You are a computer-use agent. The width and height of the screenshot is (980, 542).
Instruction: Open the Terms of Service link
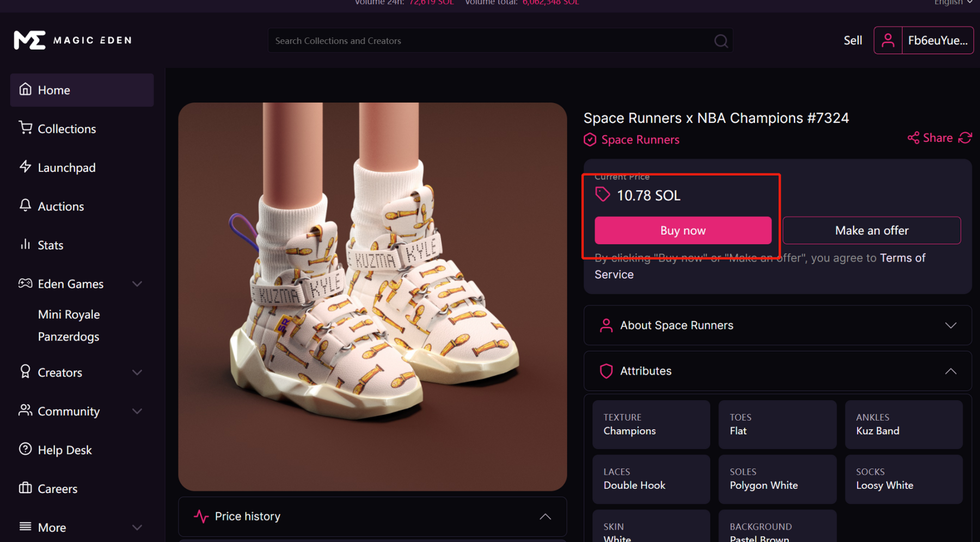pyautogui.click(x=902, y=258)
